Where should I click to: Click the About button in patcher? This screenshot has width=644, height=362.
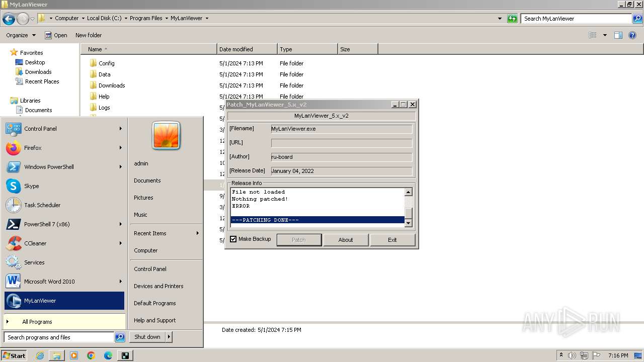pyautogui.click(x=346, y=240)
